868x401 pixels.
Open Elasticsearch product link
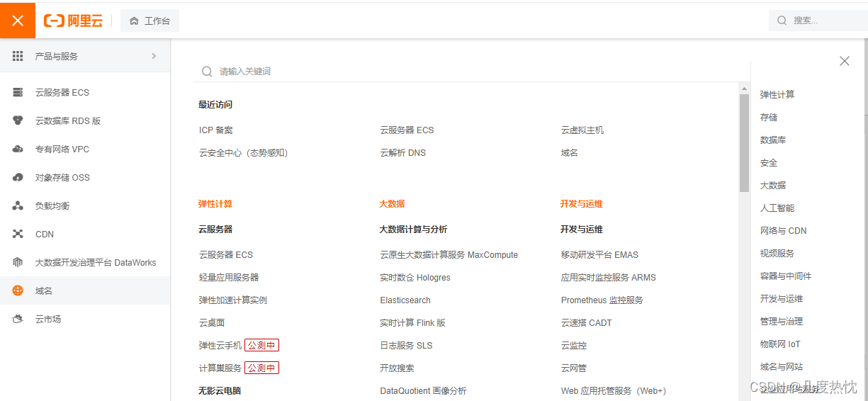coord(405,300)
